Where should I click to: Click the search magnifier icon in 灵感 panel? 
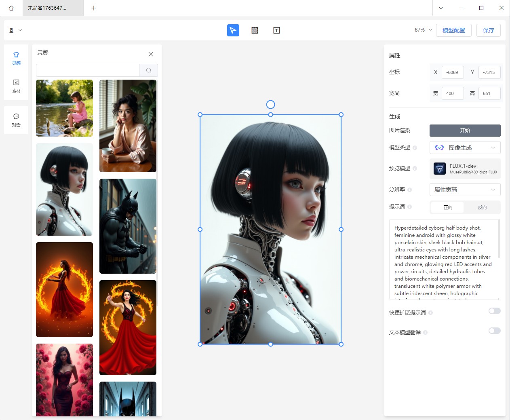(149, 70)
